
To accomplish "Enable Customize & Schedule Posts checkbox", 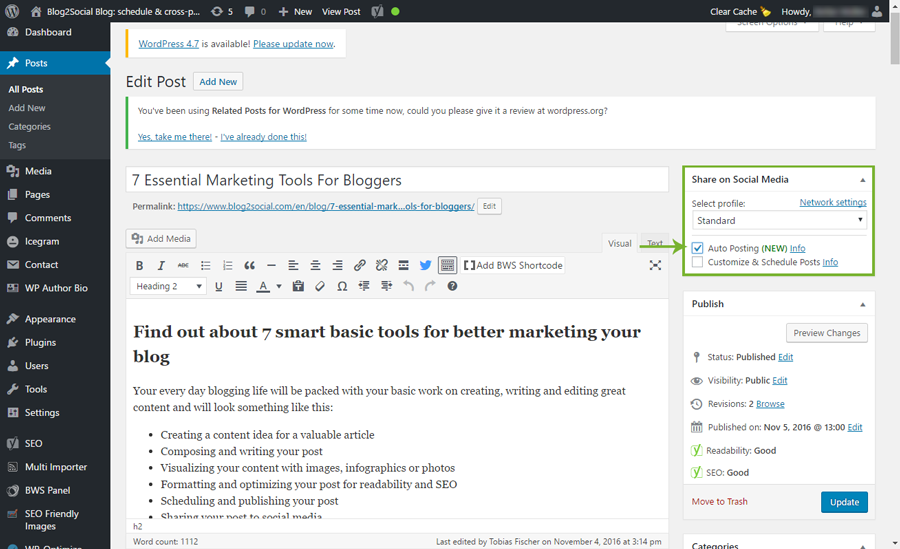I will pos(697,262).
